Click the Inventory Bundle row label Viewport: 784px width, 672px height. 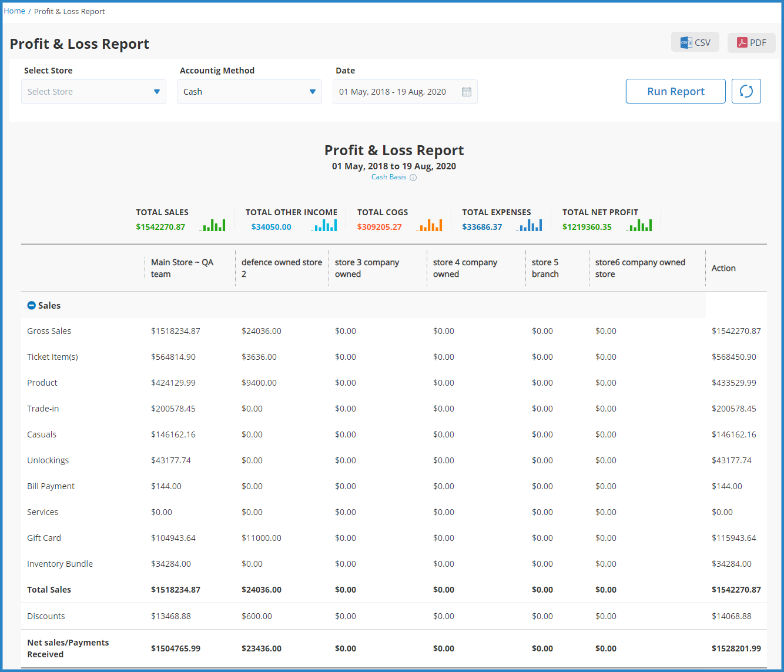(60, 564)
